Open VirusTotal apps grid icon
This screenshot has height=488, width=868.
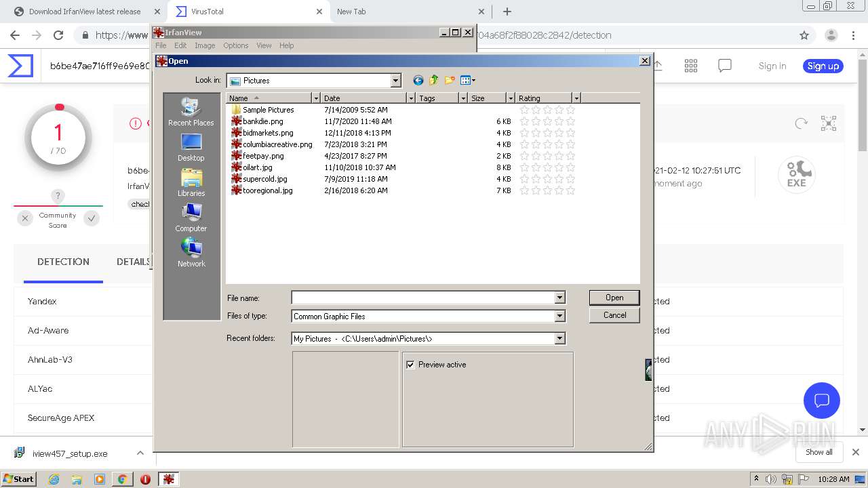pos(691,66)
